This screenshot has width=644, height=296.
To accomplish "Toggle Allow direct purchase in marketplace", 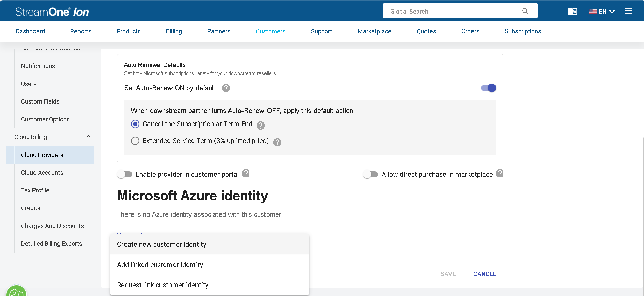I will (x=370, y=174).
